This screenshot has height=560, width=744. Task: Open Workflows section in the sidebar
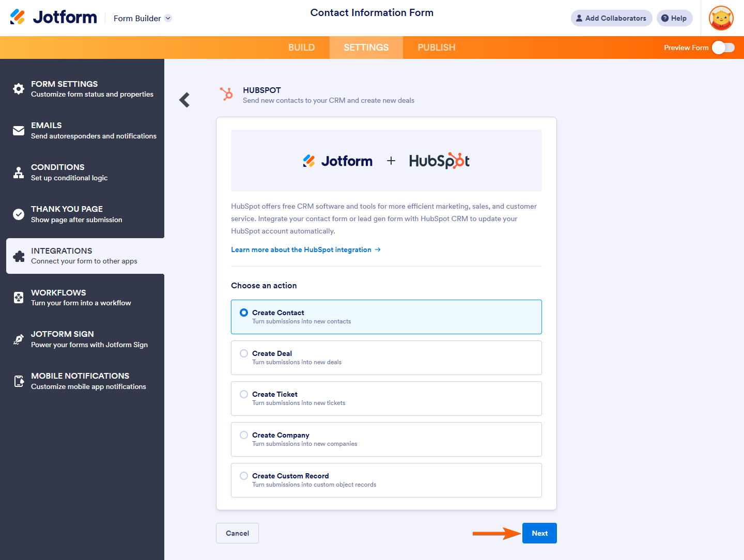click(85, 298)
